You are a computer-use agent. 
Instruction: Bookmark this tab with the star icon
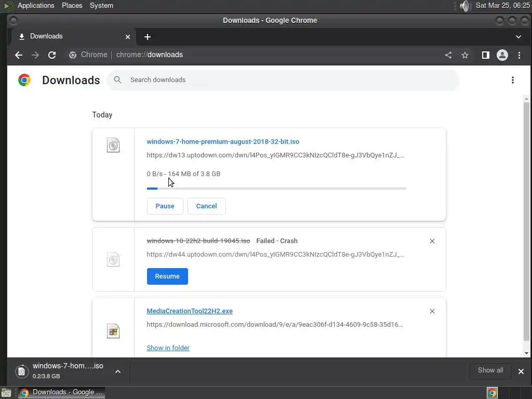coord(465,55)
